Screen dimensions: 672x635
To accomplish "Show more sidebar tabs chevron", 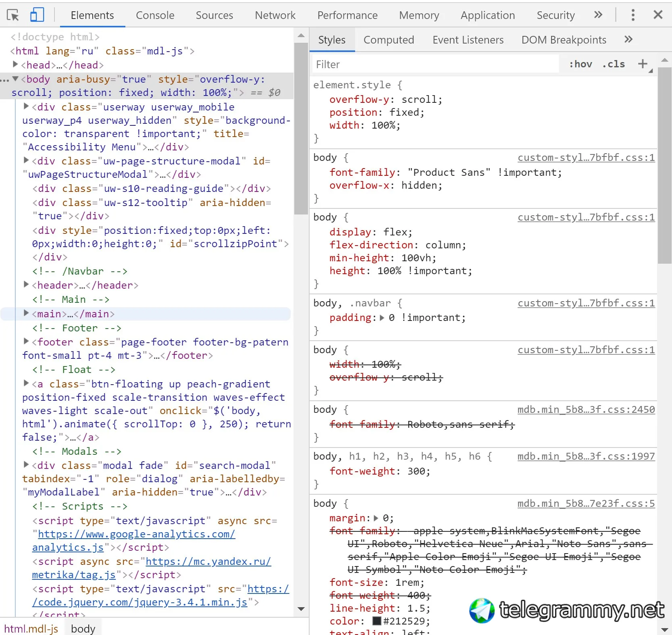I will (x=628, y=39).
